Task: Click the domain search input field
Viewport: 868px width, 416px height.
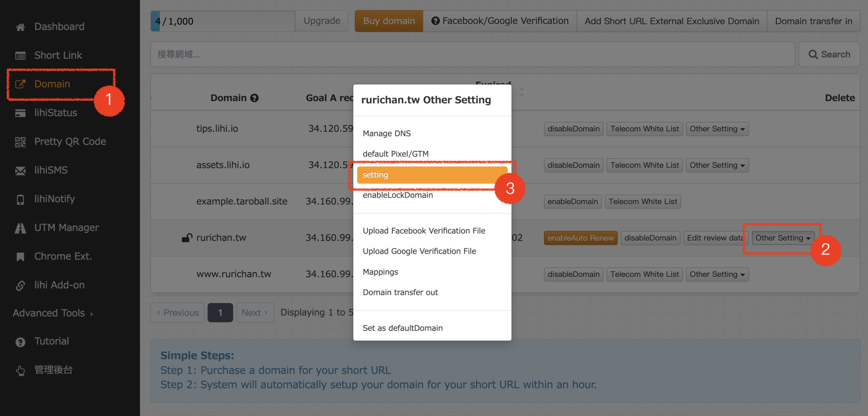Action: tap(472, 54)
